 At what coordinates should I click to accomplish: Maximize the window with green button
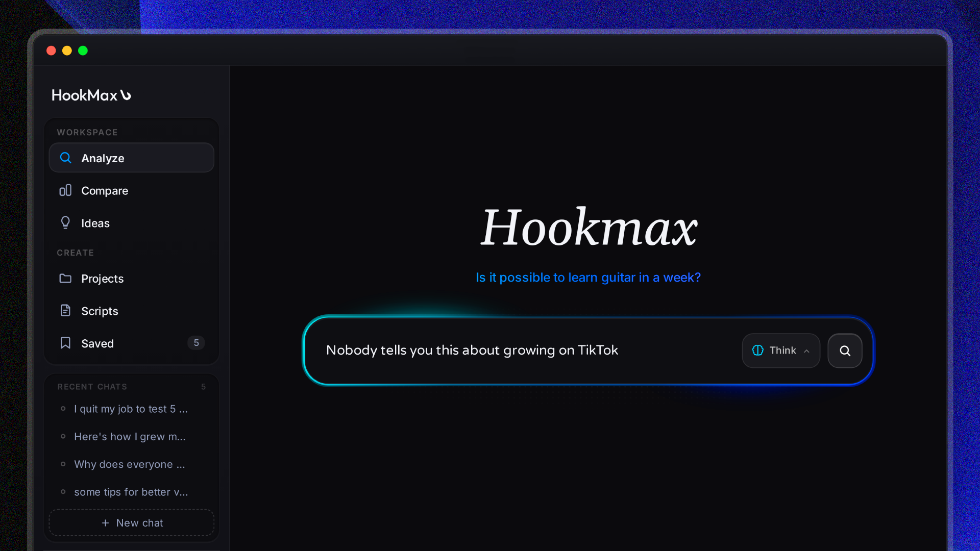83,51
